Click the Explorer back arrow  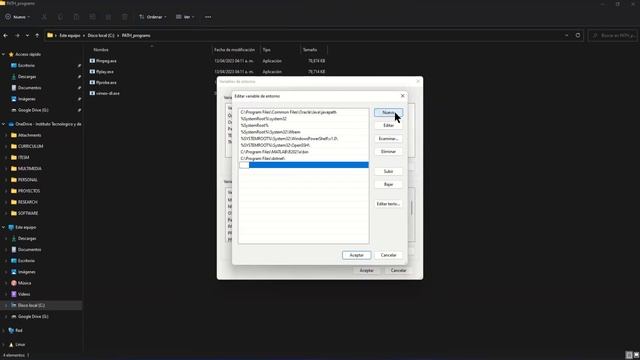pyautogui.click(x=6, y=36)
